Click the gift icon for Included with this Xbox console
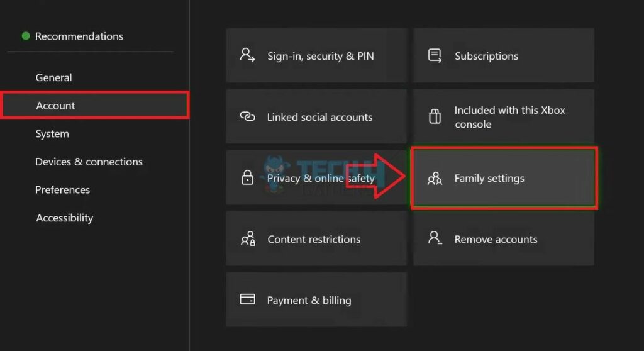644x351 pixels. pyautogui.click(x=435, y=117)
